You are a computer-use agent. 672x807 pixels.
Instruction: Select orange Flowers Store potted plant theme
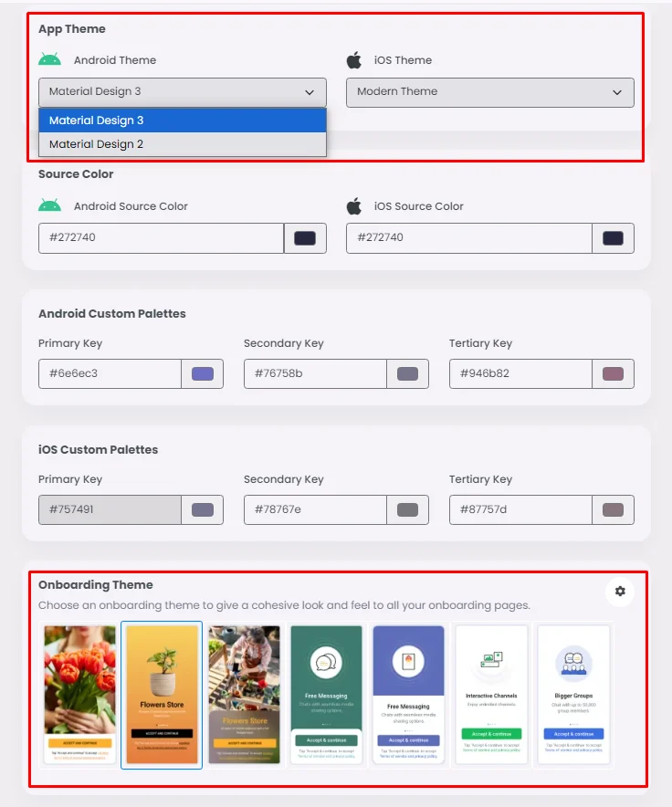pos(162,695)
